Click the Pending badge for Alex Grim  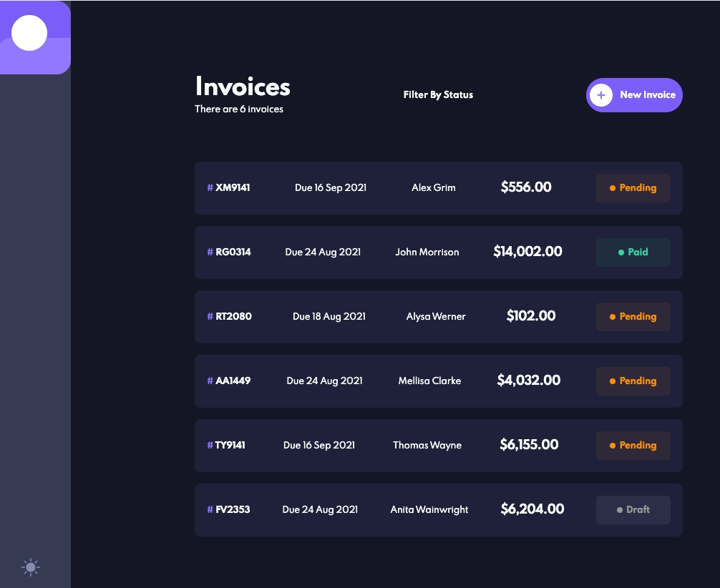tap(633, 188)
